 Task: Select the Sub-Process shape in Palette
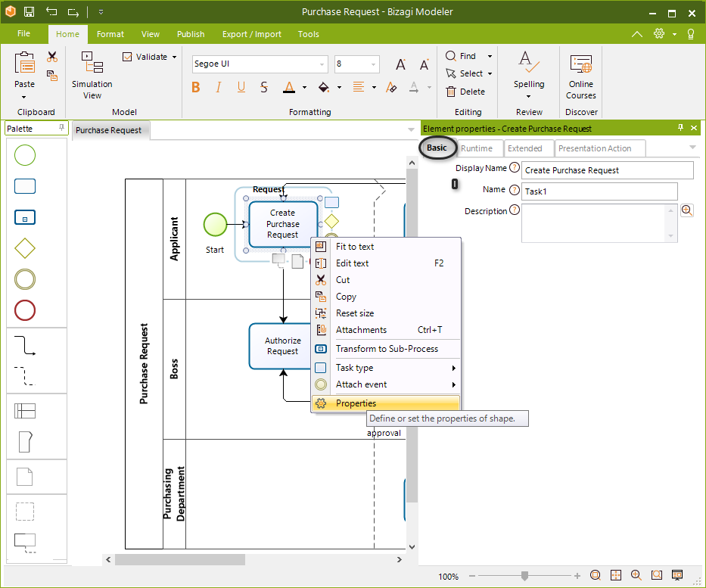25,217
